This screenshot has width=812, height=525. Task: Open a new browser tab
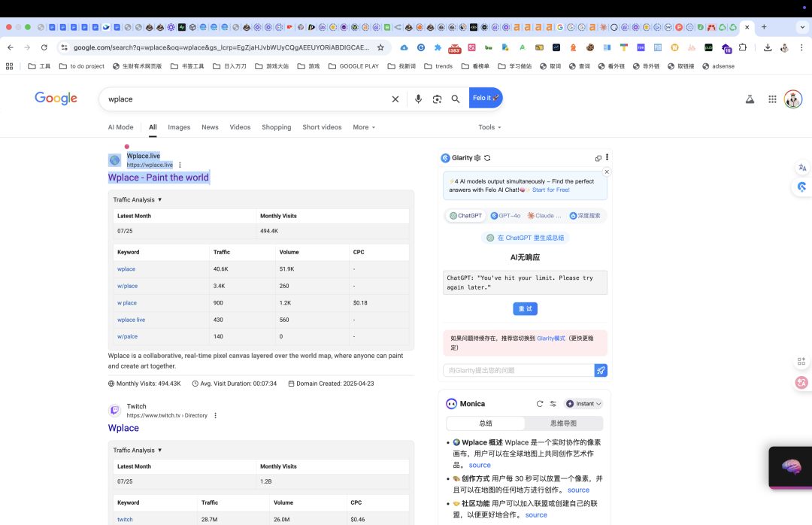click(x=764, y=27)
